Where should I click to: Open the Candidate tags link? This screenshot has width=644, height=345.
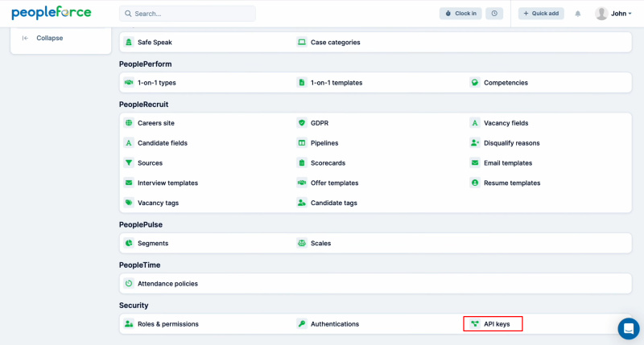pyautogui.click(x=333, y=203)
